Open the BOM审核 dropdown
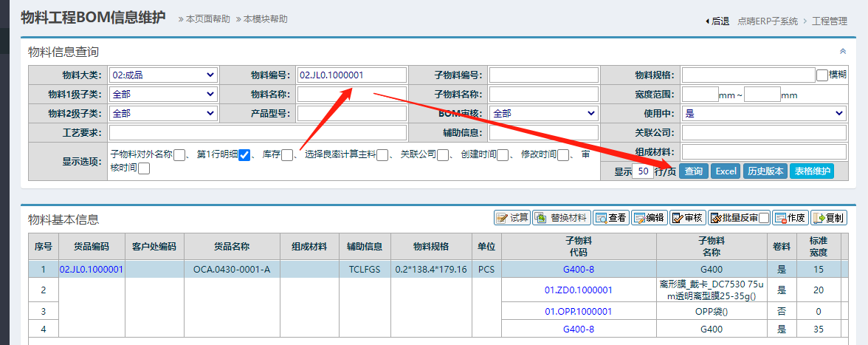This screenshot has height=345, width=868. (543, 114)
